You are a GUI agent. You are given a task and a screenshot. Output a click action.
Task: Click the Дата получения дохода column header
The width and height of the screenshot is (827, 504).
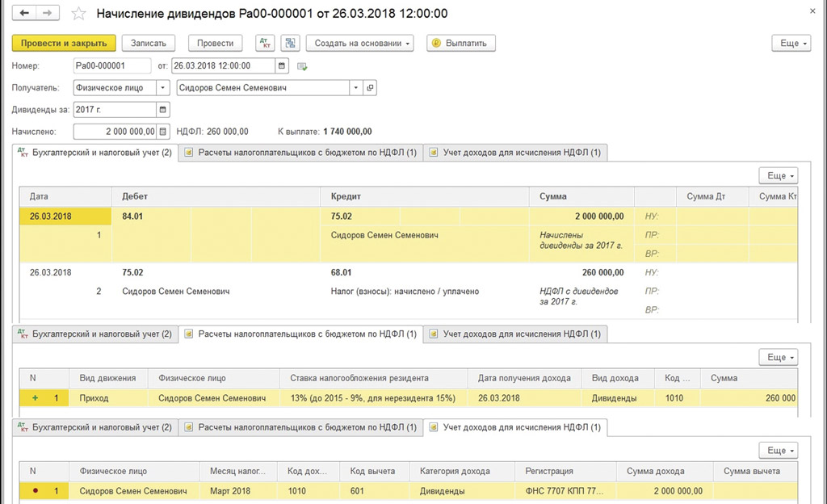coord(524,378)
